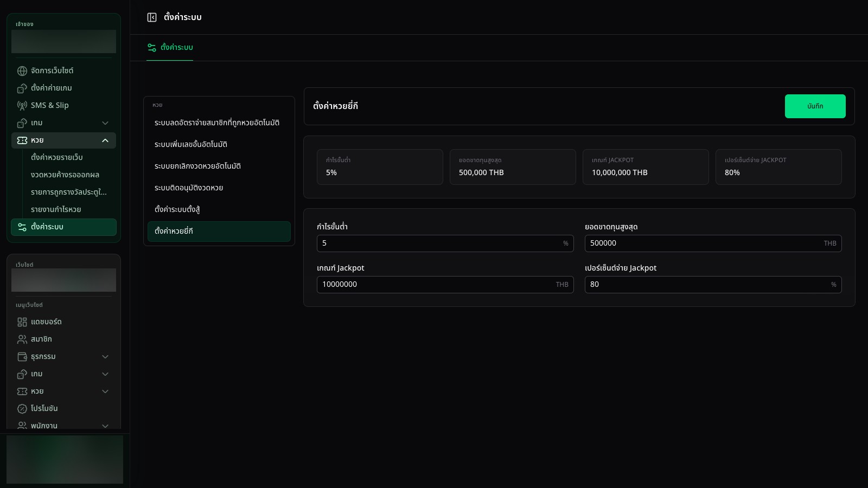868x488 pixels.
Task: Click the 80% JACKPOT summary card
Action: click(778, 167)
